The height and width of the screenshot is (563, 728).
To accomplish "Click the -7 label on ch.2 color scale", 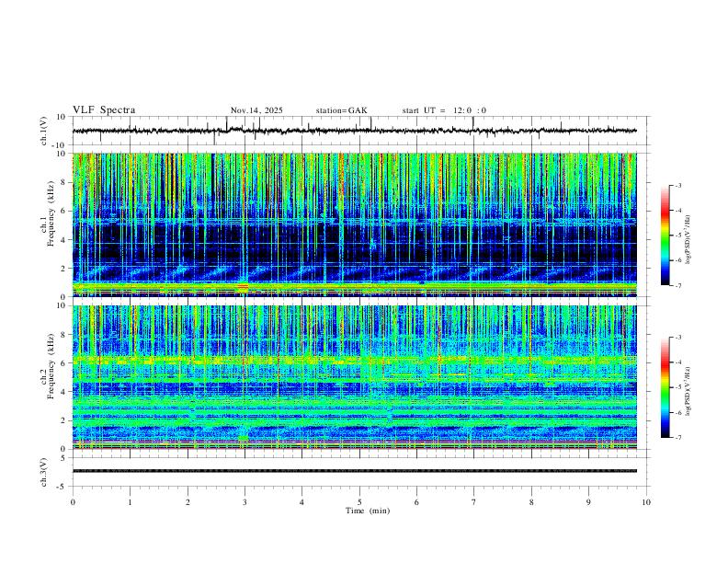I will point(678,437).
